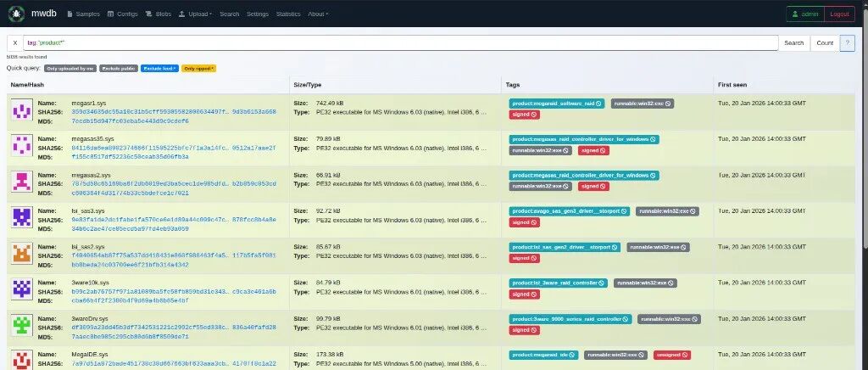Open lsi_sas2.sys MD5 hash link

pyautogui.click(x=130, y=265)
